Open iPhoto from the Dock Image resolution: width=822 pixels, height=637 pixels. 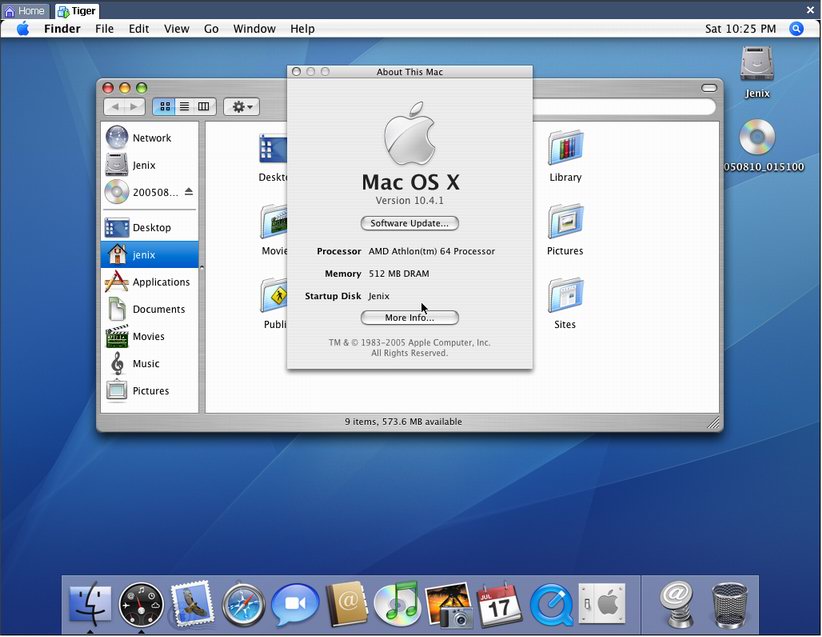point(448,604)
